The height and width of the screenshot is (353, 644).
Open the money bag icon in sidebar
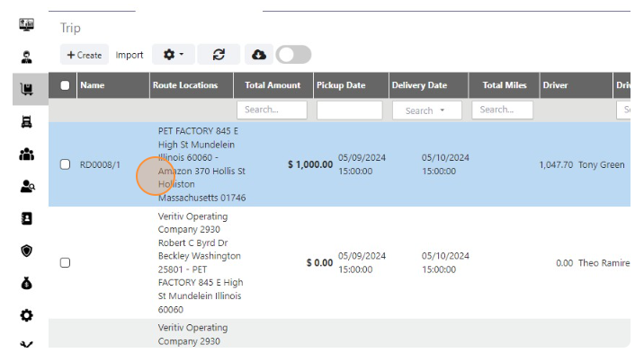[x=27, y=283]
